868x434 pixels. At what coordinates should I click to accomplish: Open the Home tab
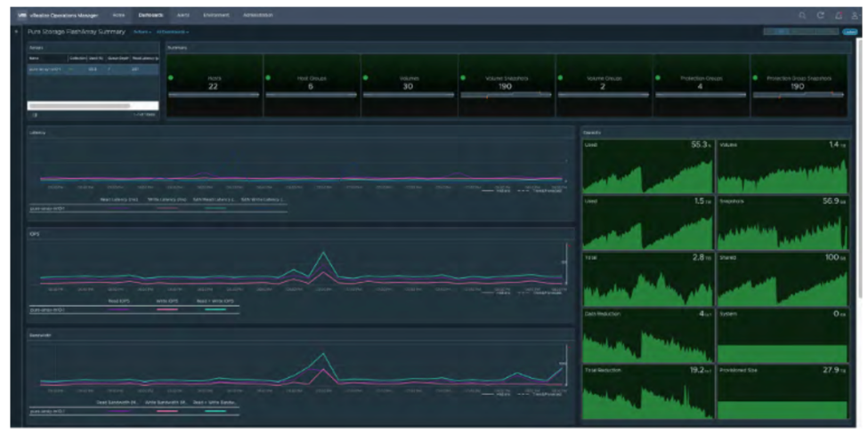[118, 15]
